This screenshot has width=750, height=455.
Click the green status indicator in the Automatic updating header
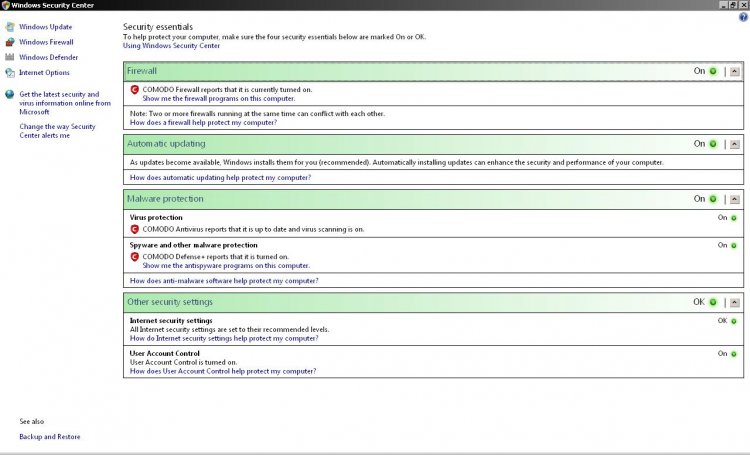coord(713,144)
